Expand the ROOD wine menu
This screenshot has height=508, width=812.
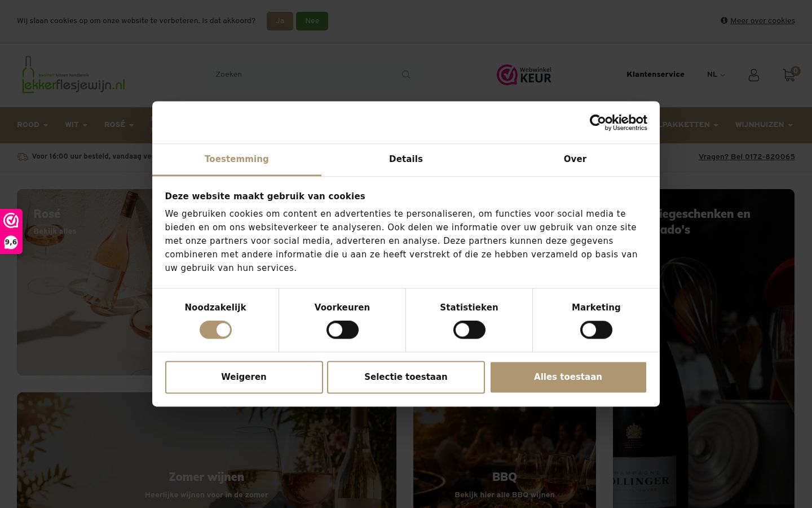(32, 125)
